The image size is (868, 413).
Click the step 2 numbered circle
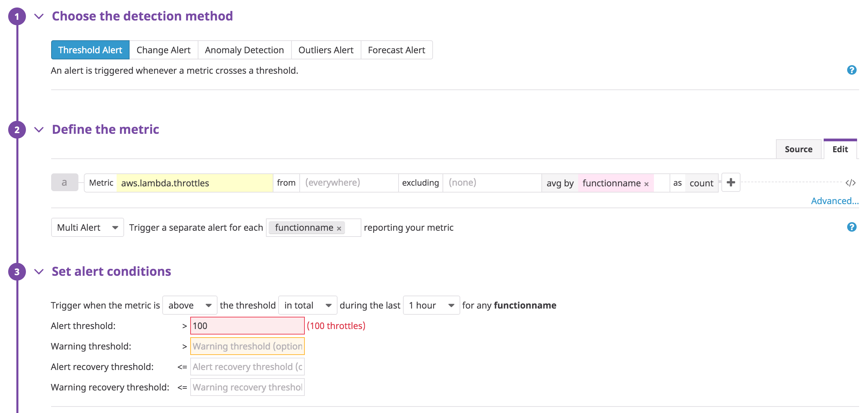coord(17,130)
